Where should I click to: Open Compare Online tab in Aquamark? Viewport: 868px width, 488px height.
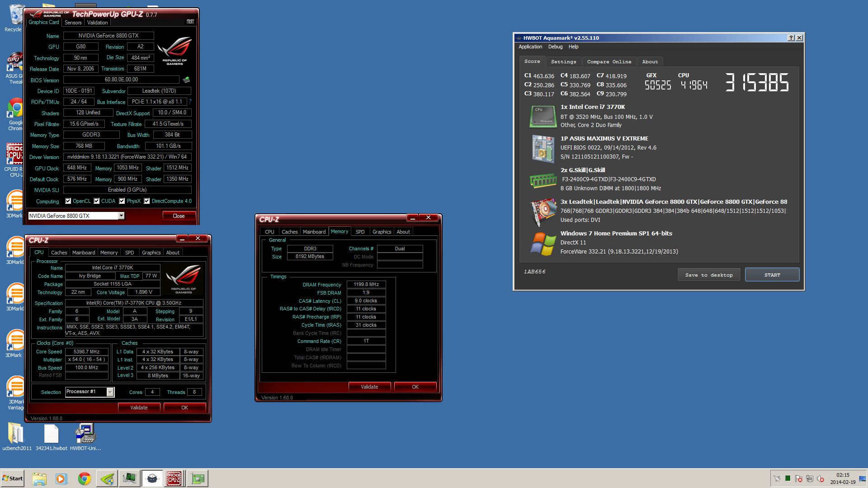pyautogui.click(x=609, y=61)
